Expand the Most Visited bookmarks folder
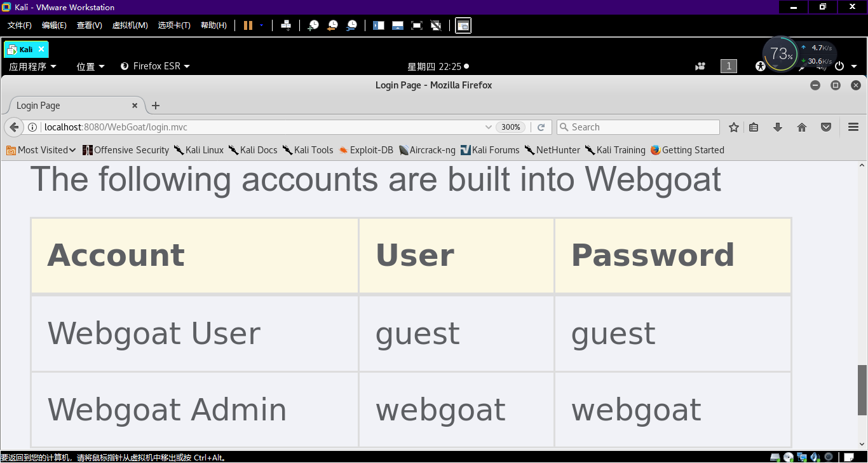The height and width of the screenshot is (463, 868). (x=41, y=150)
